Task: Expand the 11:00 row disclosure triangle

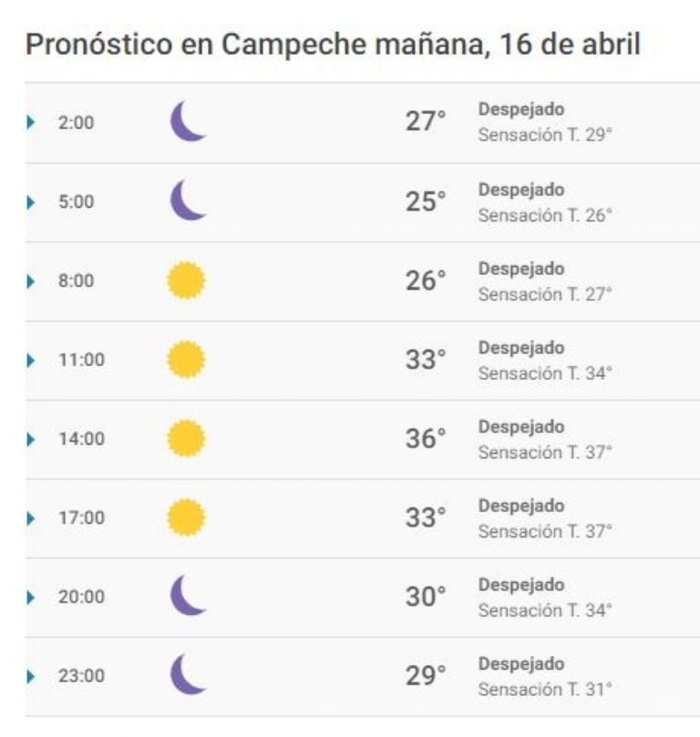Action: click(31, 361)
